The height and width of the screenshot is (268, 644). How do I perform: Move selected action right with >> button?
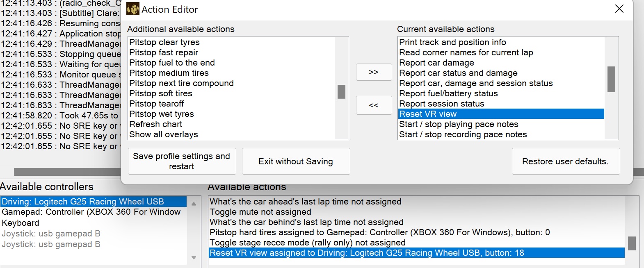click(374, 72)
